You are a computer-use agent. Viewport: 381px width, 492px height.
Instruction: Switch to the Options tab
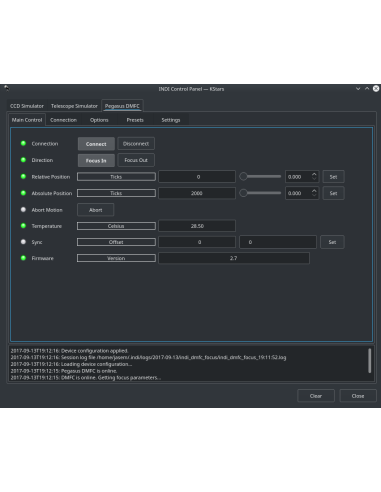click(99, 120)
